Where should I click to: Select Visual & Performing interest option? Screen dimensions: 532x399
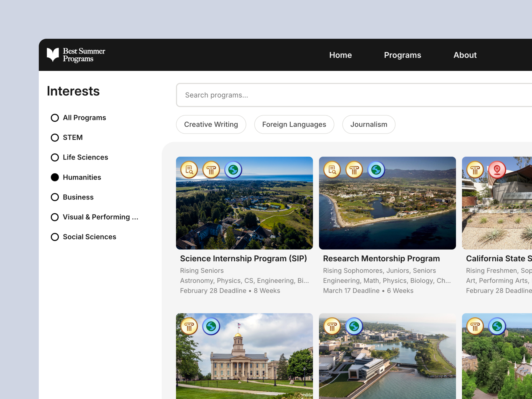click(x=55, y=217)
